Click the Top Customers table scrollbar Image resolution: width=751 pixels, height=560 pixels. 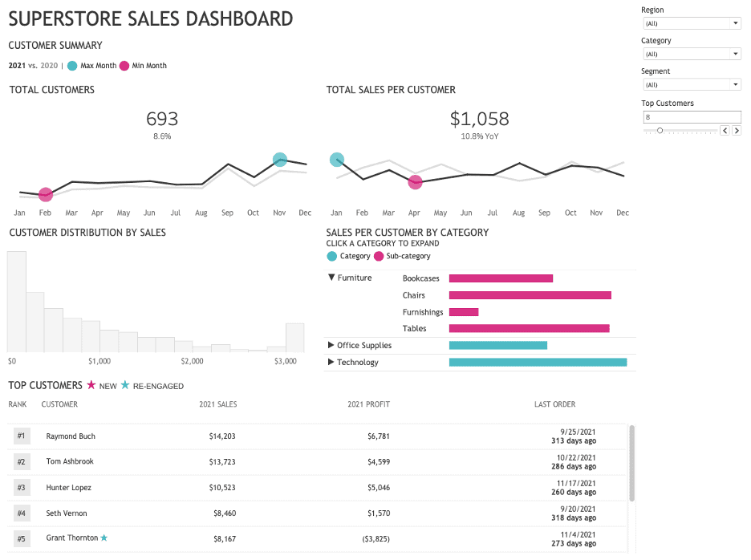click(x=631, y=464)
